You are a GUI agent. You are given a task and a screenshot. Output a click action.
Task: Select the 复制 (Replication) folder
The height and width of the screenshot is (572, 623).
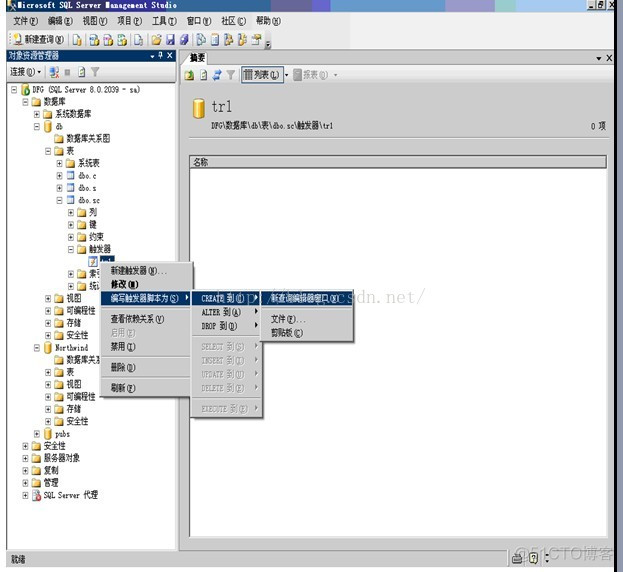coord(45,470)
